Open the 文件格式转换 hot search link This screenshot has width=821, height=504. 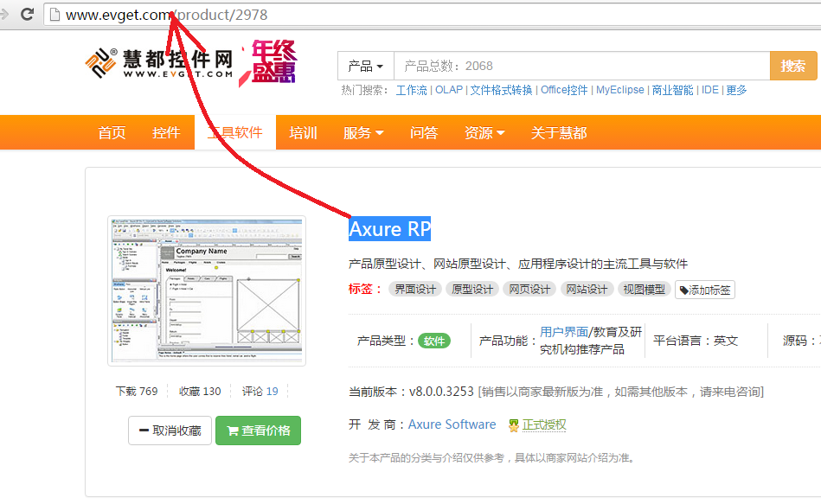point(501,90)
